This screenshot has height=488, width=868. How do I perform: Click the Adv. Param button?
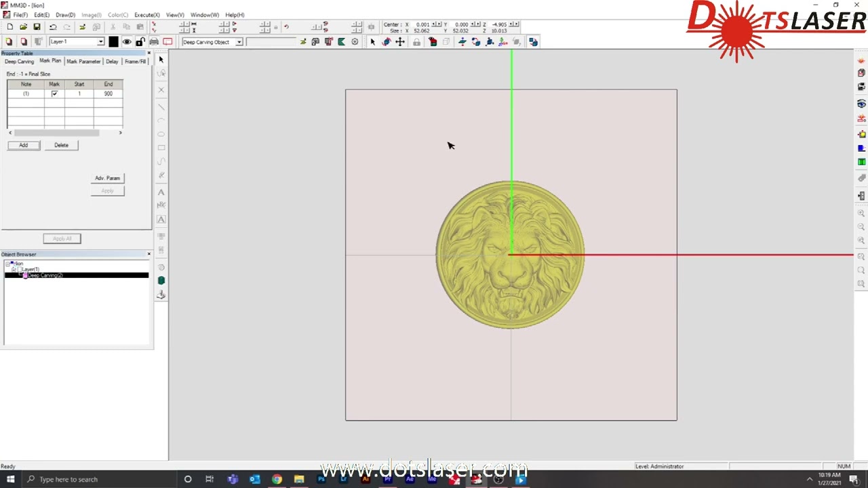tap(107, 178)
